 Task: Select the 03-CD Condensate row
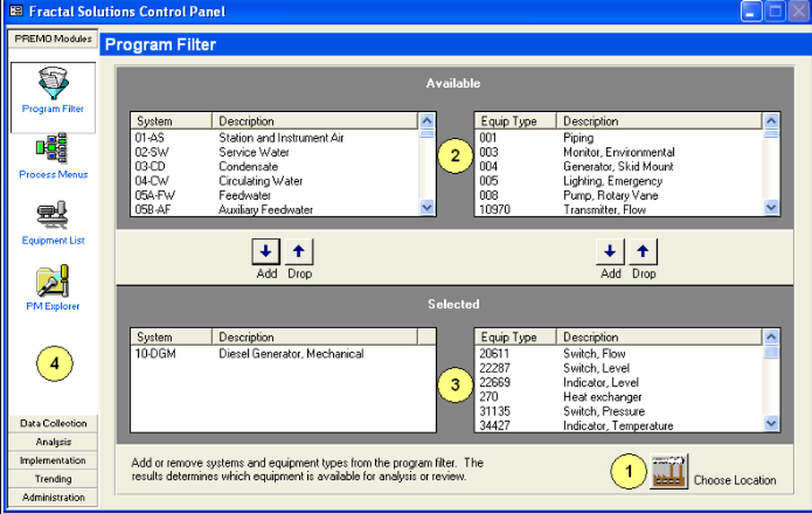click(x=275, y=166)
